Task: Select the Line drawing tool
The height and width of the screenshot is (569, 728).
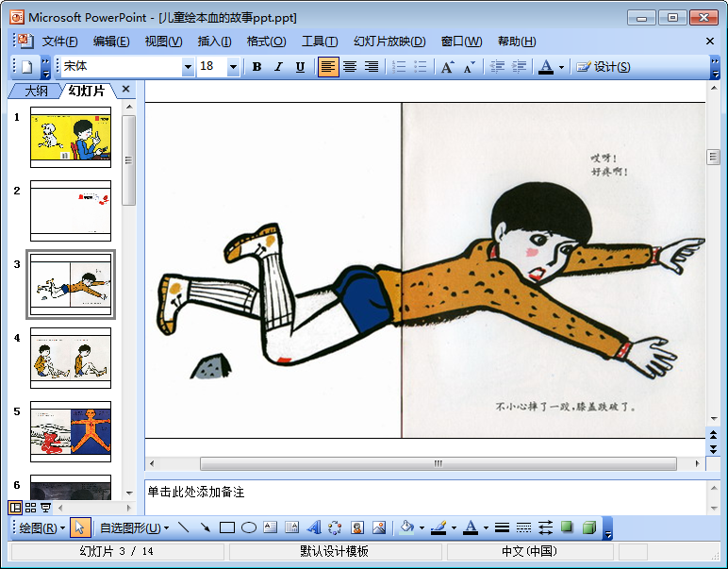Action: tap(183, 527)
